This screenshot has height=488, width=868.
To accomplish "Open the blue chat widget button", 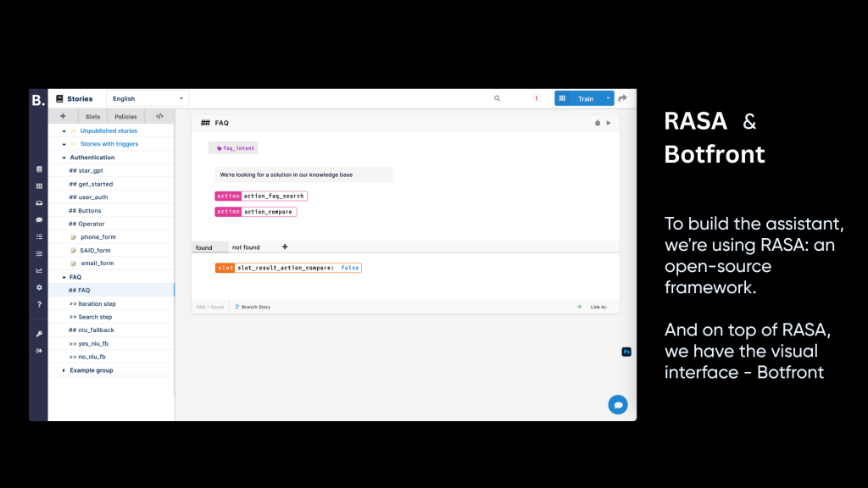I will [x=618, y=405].
